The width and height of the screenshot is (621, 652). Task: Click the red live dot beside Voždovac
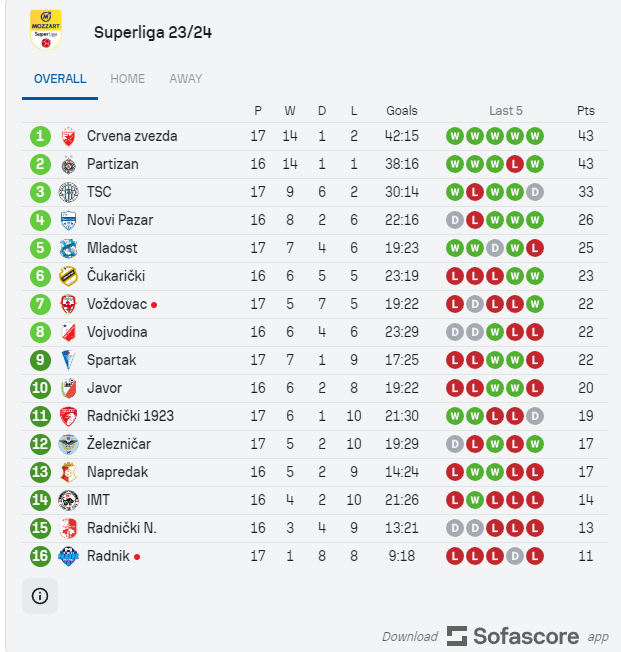(x=154, y=304)
